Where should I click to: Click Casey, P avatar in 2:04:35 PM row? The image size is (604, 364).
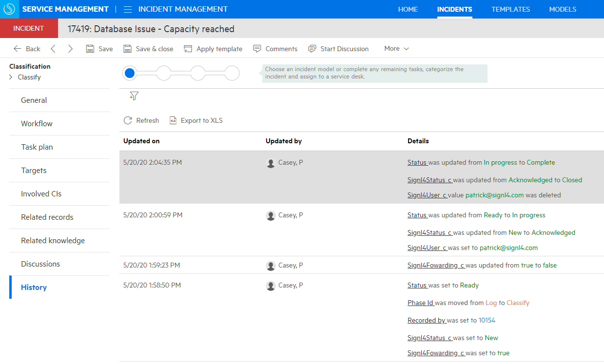click(x=271, y=163)
